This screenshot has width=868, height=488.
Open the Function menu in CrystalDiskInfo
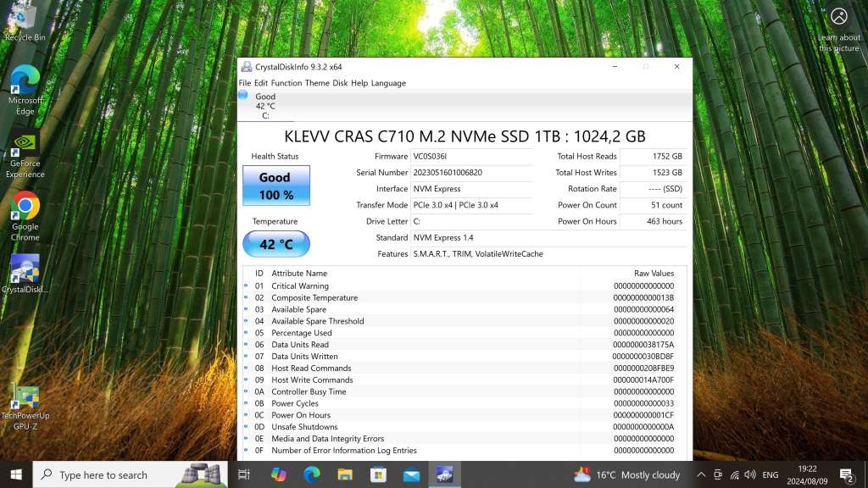click(287, 83)
